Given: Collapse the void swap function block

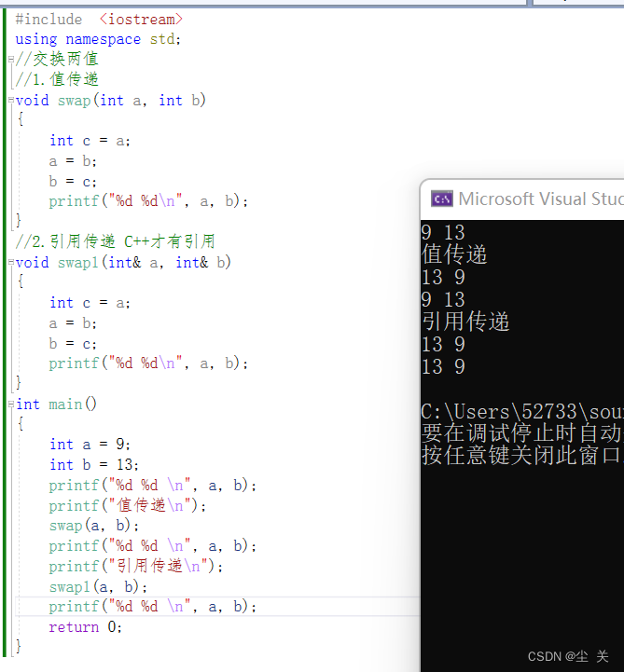Looking at the screenshot, I should click(x=11, y=101).
